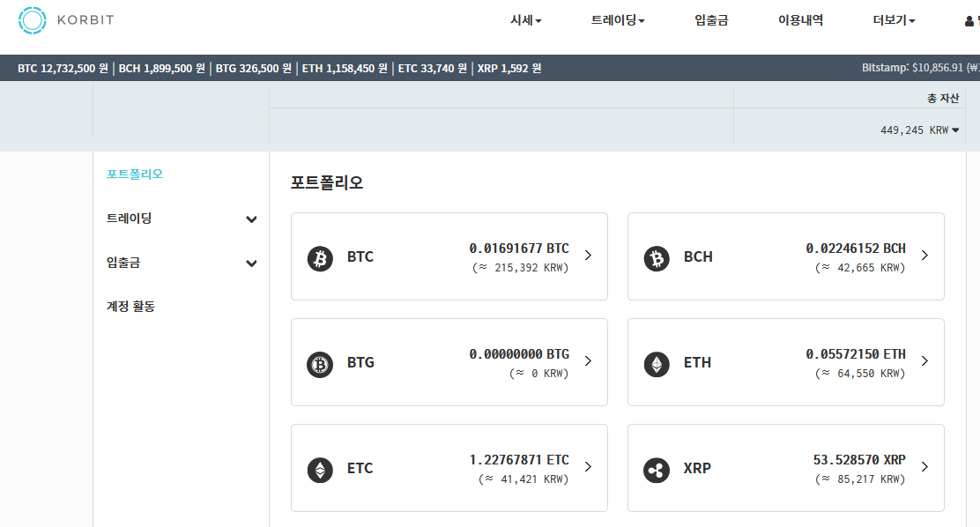Click the Ethereum Classic (ETC) coin icon
This screenshot has width=980, height=527.
(x=320, y=470)
